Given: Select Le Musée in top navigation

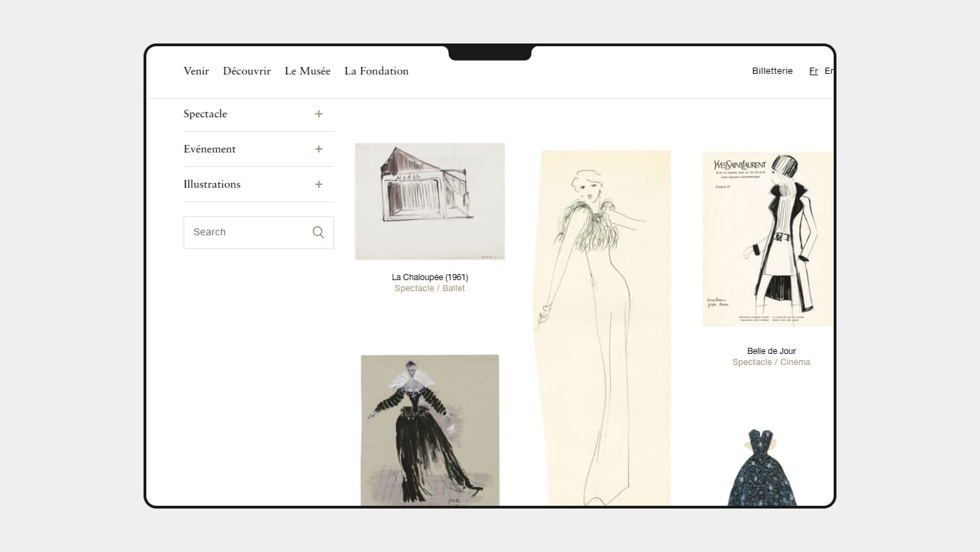Looking at the screenshot, I should coord(307,71).
